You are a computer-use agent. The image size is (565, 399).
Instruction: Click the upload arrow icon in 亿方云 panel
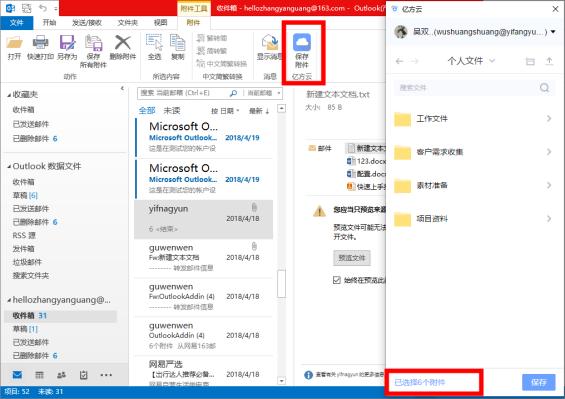549,61
